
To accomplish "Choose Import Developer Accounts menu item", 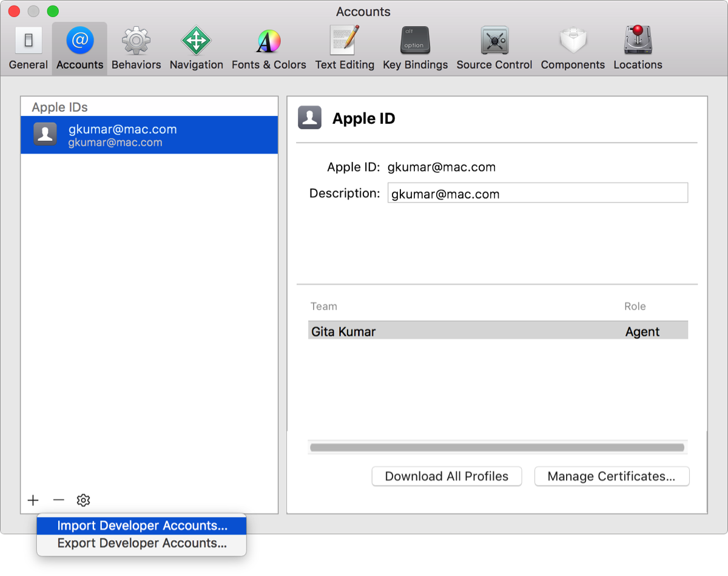I will tap(142, 526).
